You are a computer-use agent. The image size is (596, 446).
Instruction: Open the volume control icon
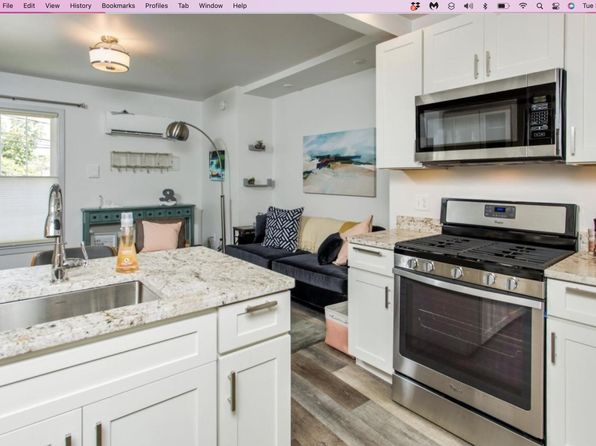469,6
